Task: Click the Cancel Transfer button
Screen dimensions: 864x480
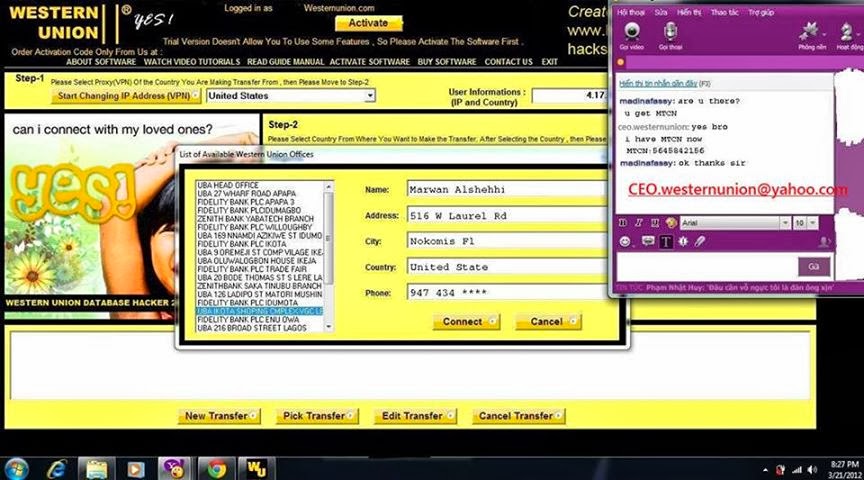Action: pos(519,416)
